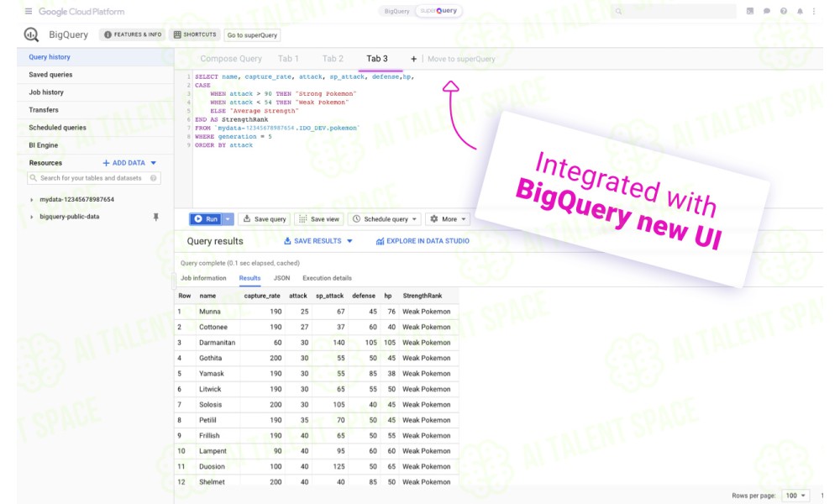This screenshot has height=504, width=840.
Task: Open Schedule query dropdown
Action: click(414, 219)
